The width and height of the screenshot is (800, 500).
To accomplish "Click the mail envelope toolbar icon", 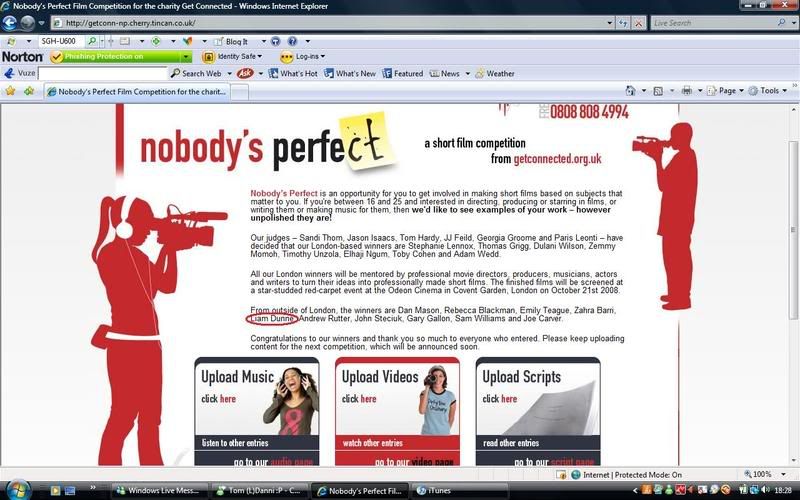I will tap(124, 41).
